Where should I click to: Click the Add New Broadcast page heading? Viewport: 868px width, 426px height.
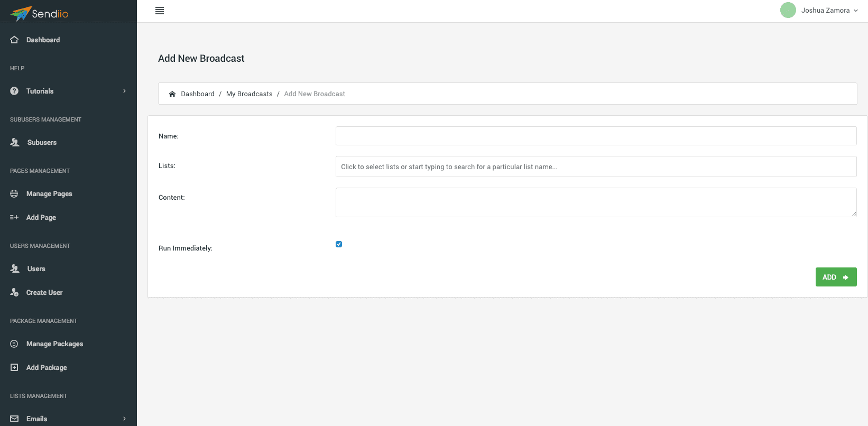click(x=201, y=58)
